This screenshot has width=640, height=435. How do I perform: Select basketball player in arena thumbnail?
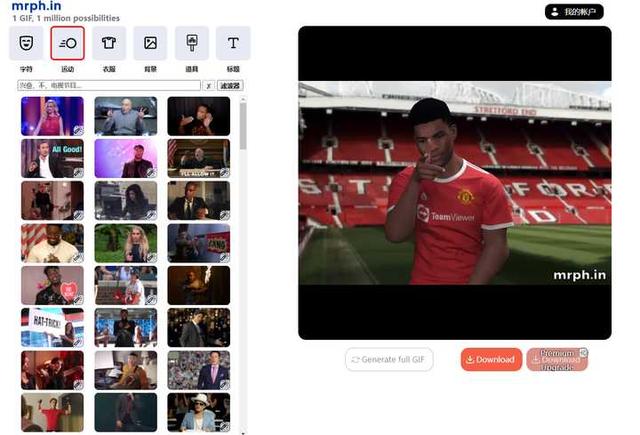126,328
